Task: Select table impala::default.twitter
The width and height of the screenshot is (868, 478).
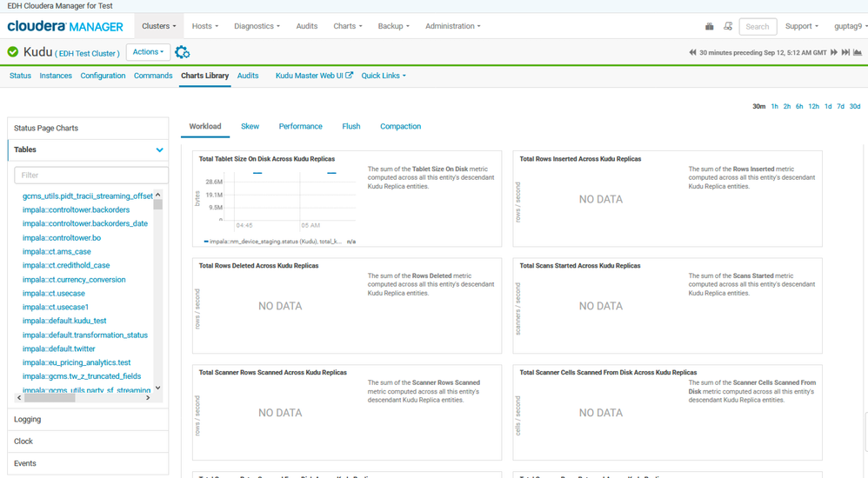Action: tap(58, 349)
